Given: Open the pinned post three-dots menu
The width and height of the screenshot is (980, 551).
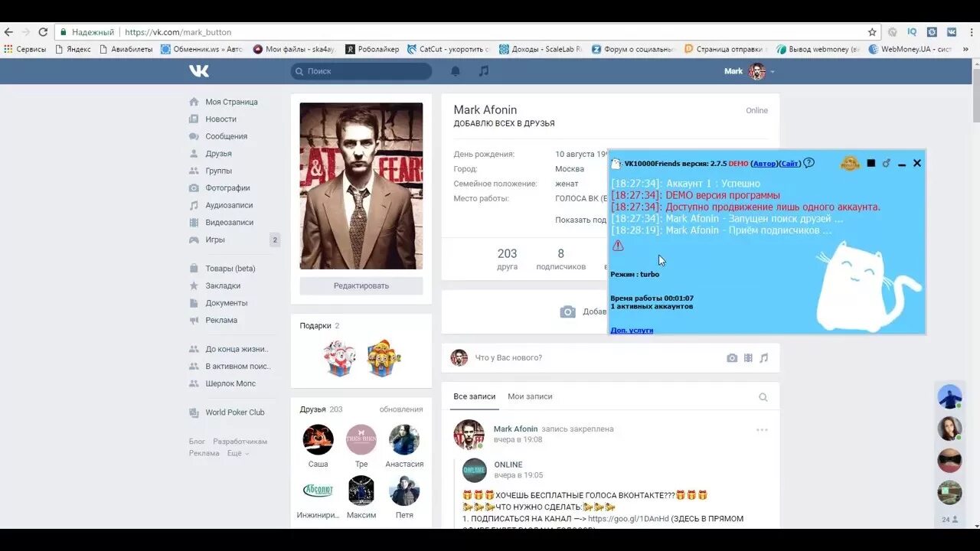Looking at the screenshot, I should coord(762,429).
